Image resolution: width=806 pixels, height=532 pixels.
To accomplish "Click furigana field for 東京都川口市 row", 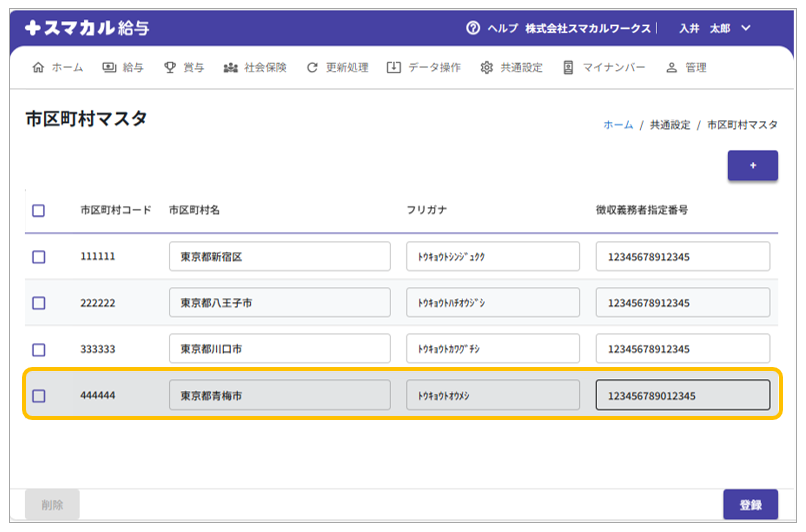I will [x=492, y=349].
